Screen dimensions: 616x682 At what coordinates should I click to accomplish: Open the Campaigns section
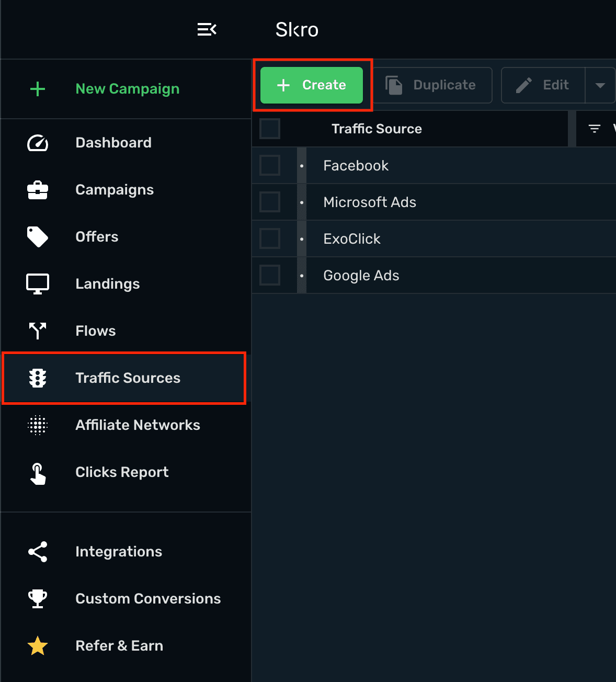point(126,190)
